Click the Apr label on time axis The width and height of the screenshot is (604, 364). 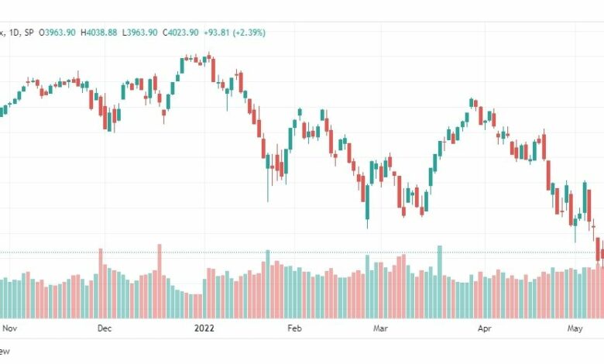[x=485, y=328]
